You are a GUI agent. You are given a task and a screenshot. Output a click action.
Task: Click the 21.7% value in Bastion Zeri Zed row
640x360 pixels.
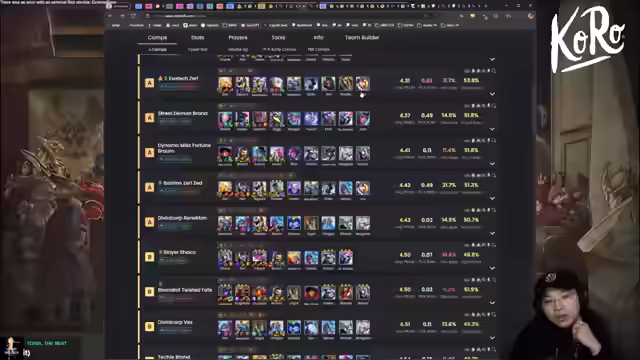449,185
